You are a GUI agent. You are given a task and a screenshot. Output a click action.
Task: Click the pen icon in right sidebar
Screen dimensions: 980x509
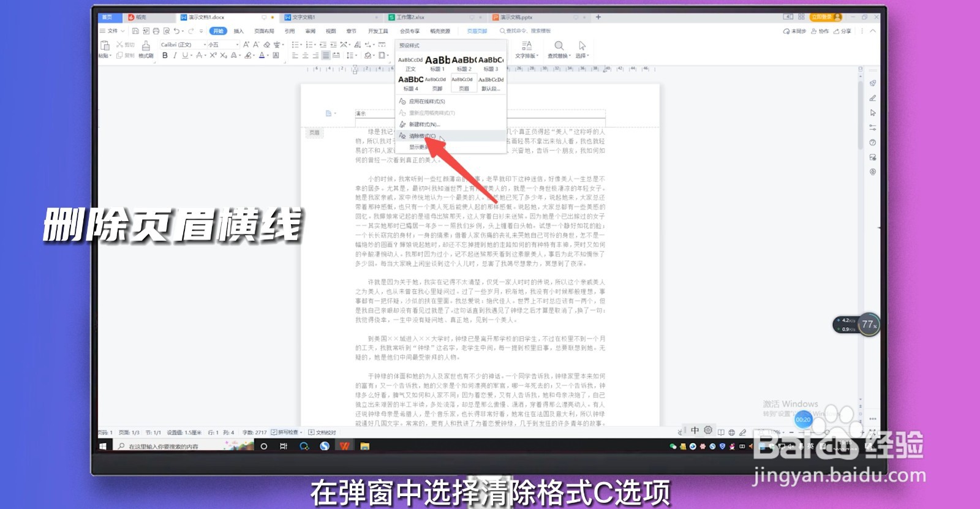tap(873, 98)
